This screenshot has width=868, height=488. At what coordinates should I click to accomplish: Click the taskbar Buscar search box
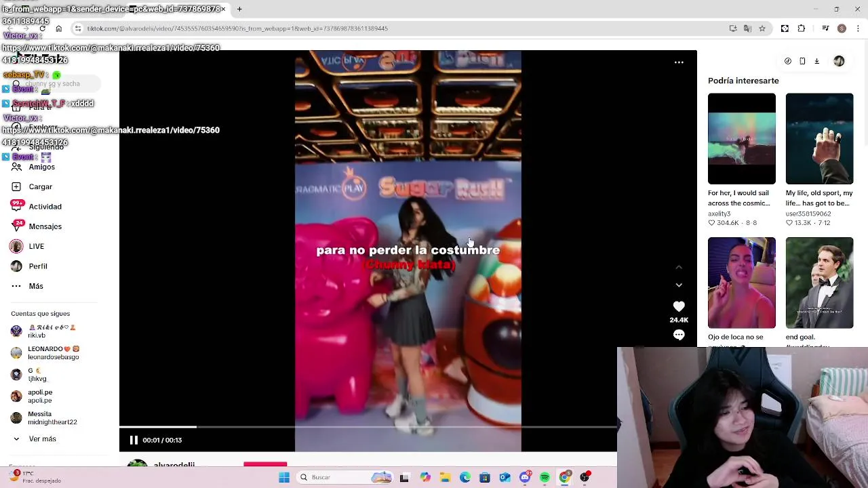pos(344,477)
